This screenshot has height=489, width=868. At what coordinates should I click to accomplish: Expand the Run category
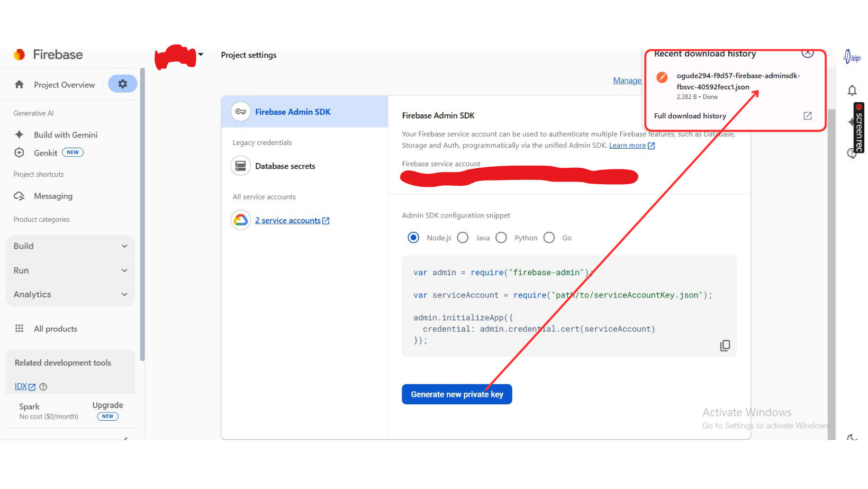(70, 270)
